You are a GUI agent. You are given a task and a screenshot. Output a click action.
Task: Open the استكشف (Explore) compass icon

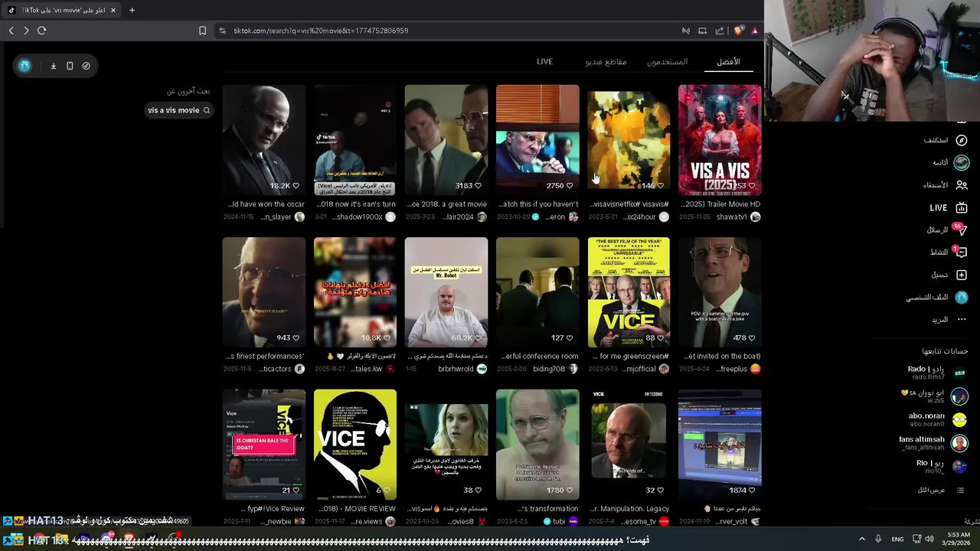pyautogui.click(x=962, y=140)
